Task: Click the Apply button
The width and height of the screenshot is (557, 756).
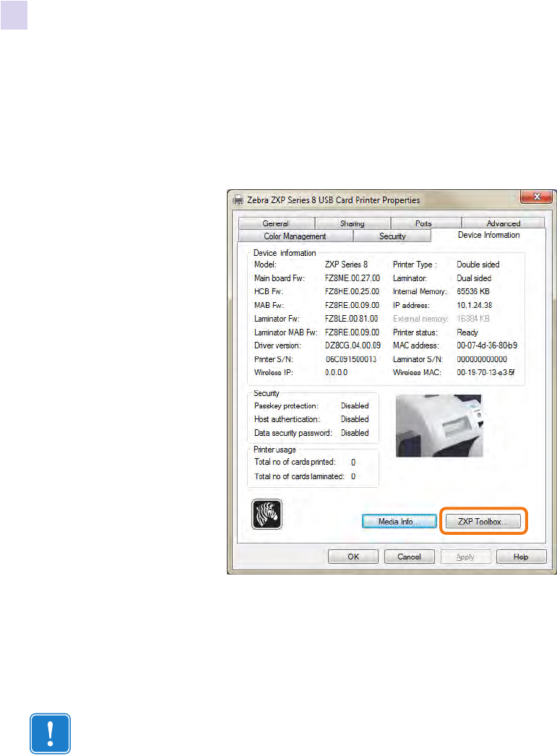Action: pyautogui.click(x=465, y=557)
